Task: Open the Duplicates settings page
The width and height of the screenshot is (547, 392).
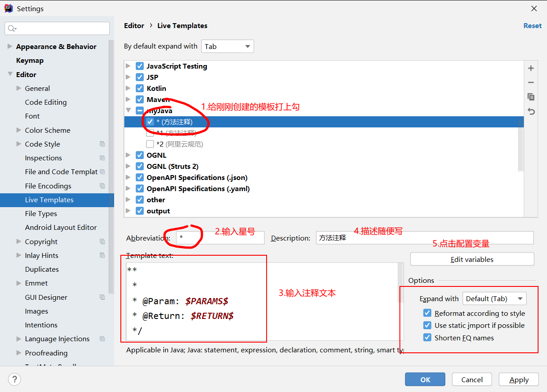Action: [42, 269]
